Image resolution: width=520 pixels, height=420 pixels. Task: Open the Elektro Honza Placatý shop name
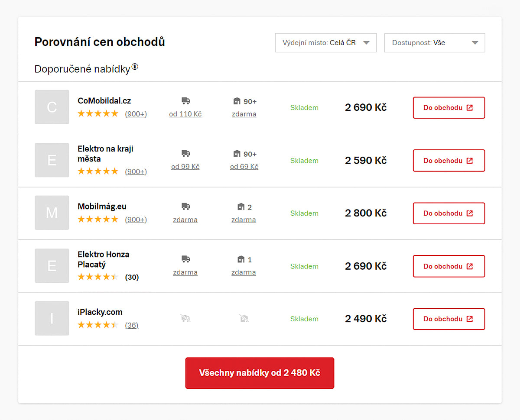pos(104,259)
